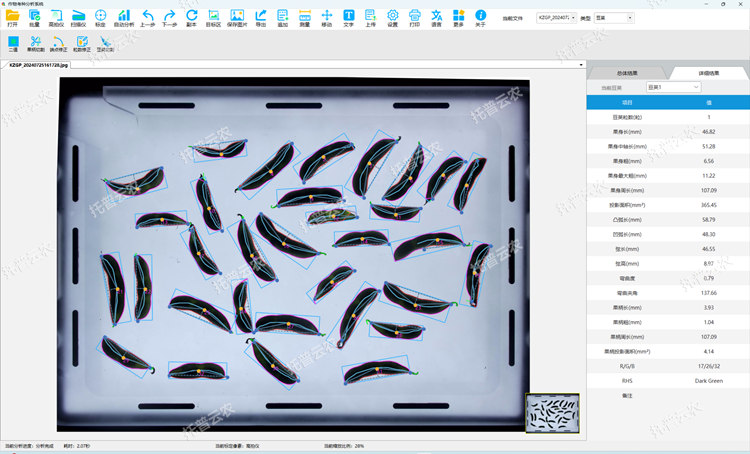Start 自动分析 (Auto analysis)

click(124, 17)
